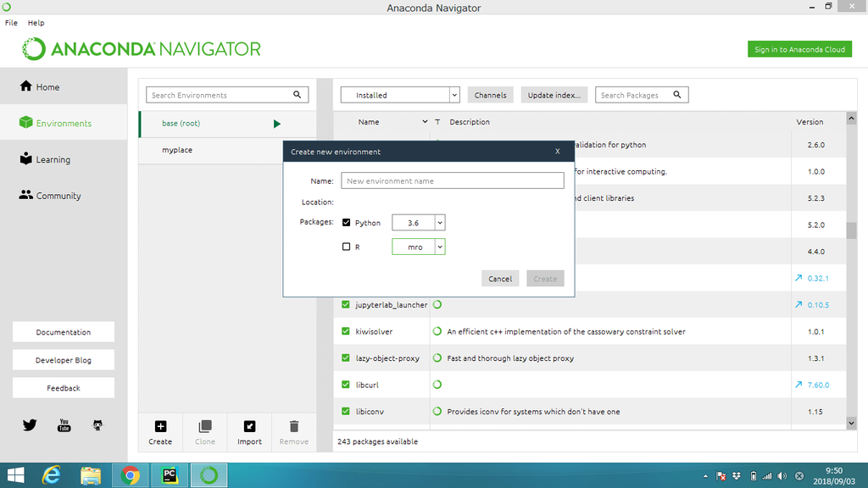Open the Community section icon

(x=25, y=195)
